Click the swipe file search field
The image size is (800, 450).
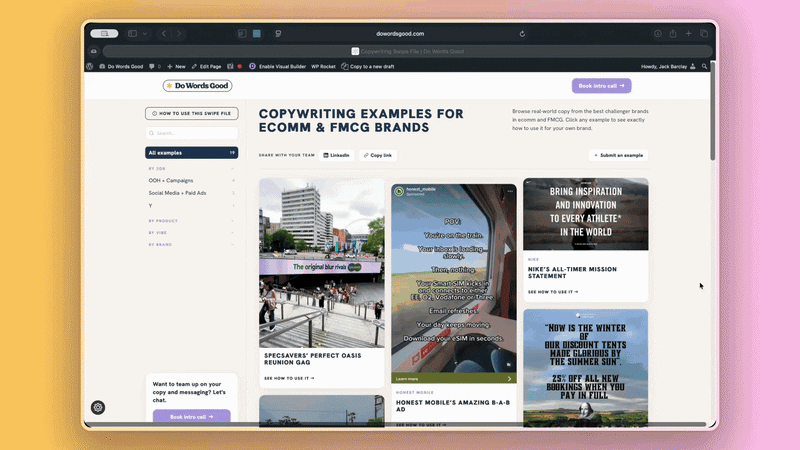[193, 133]
